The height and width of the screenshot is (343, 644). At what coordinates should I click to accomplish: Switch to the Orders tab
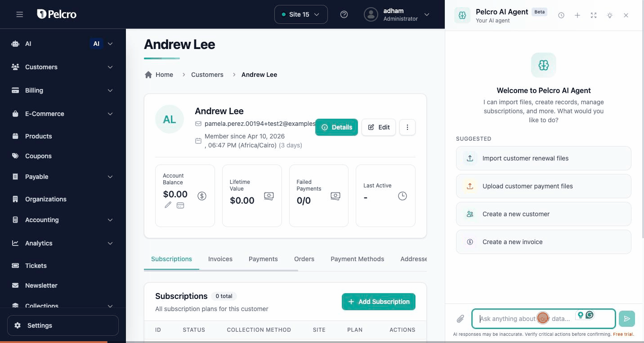304,259
